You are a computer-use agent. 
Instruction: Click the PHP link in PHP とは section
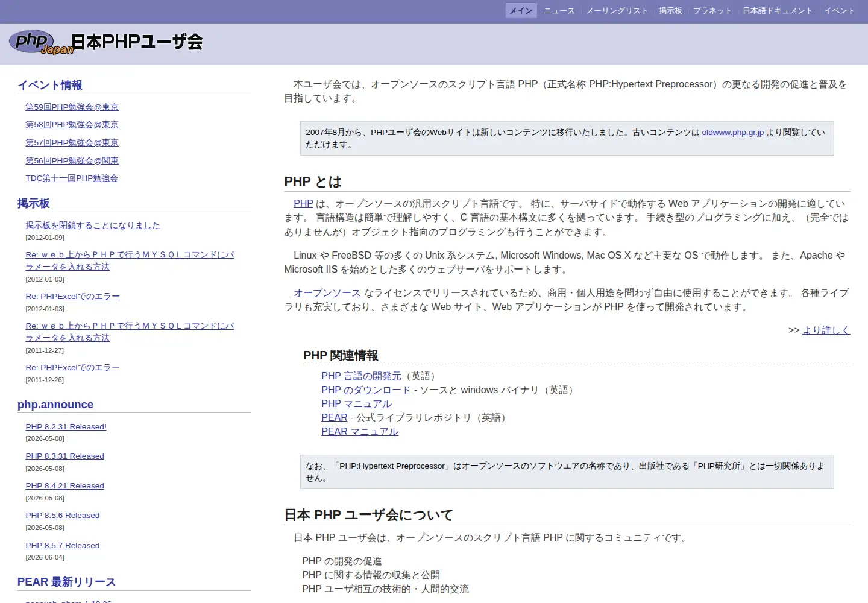[x=303, y=204]
